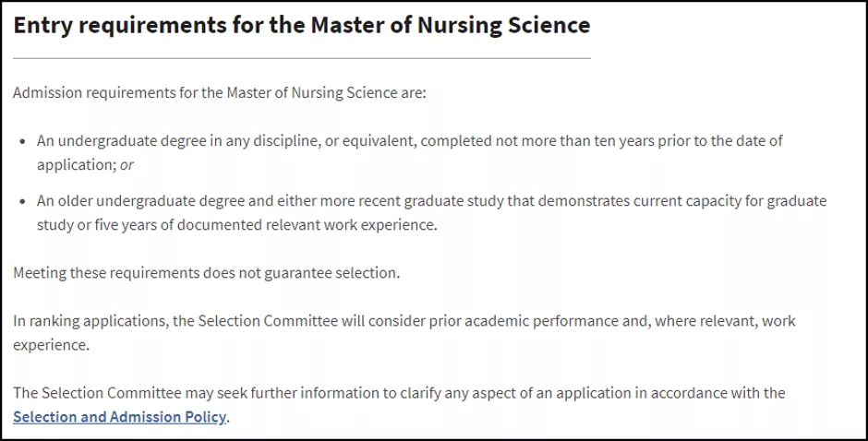The width and height of the screenshot is (868, 441).
Task: Click the second bullet point marker
Action: coord(23,202)
